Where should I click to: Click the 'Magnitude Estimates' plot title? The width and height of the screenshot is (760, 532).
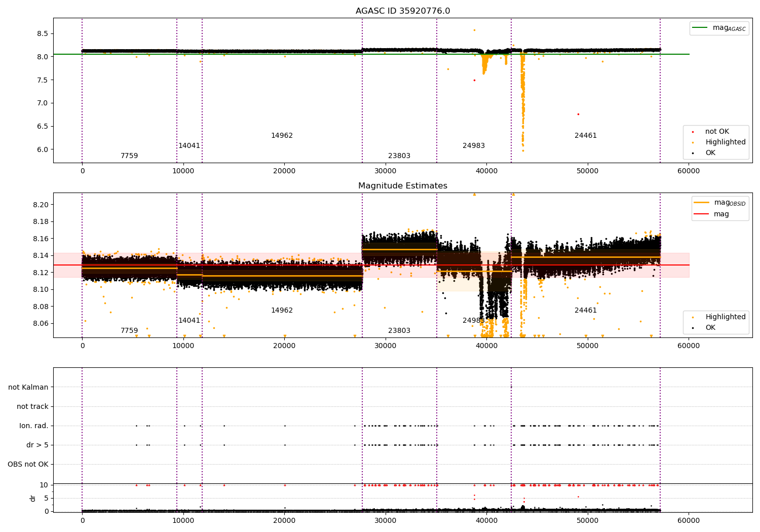click(x=403, y=186)
